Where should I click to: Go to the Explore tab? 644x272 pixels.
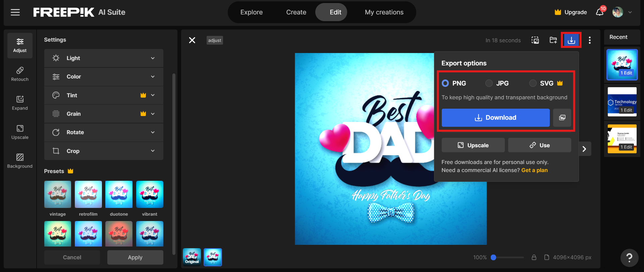[x=252, y=12]
